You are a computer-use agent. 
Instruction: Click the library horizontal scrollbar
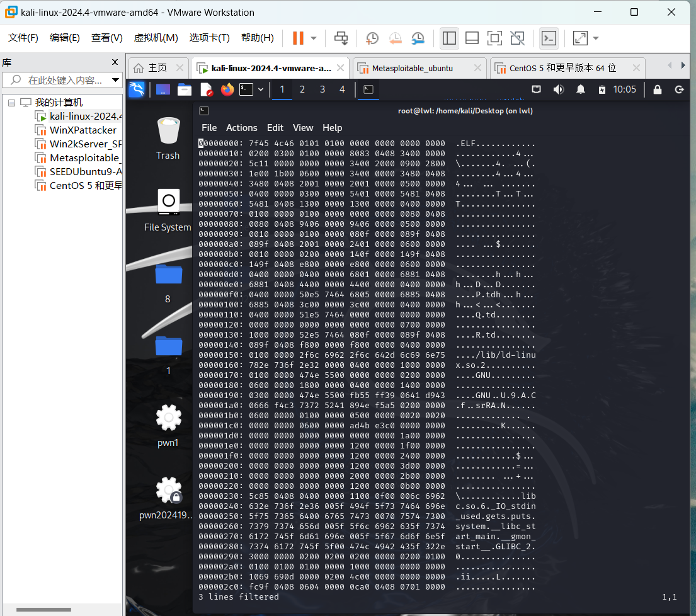(43, 610)
